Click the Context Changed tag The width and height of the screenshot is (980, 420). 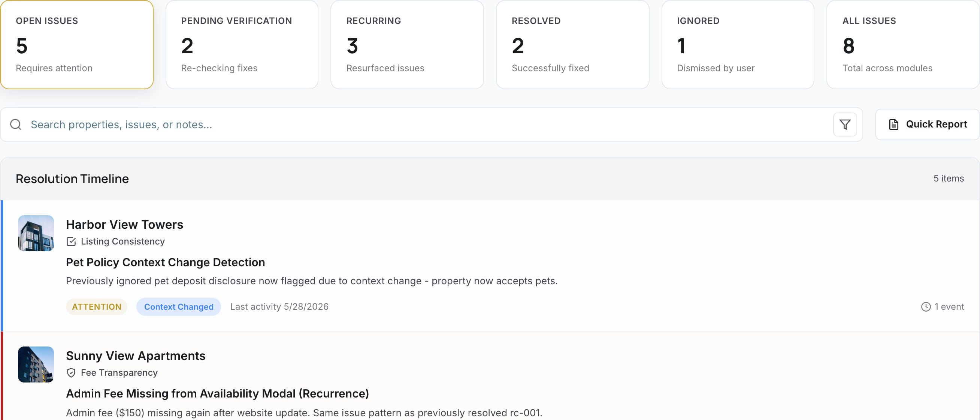click(178, 307)
